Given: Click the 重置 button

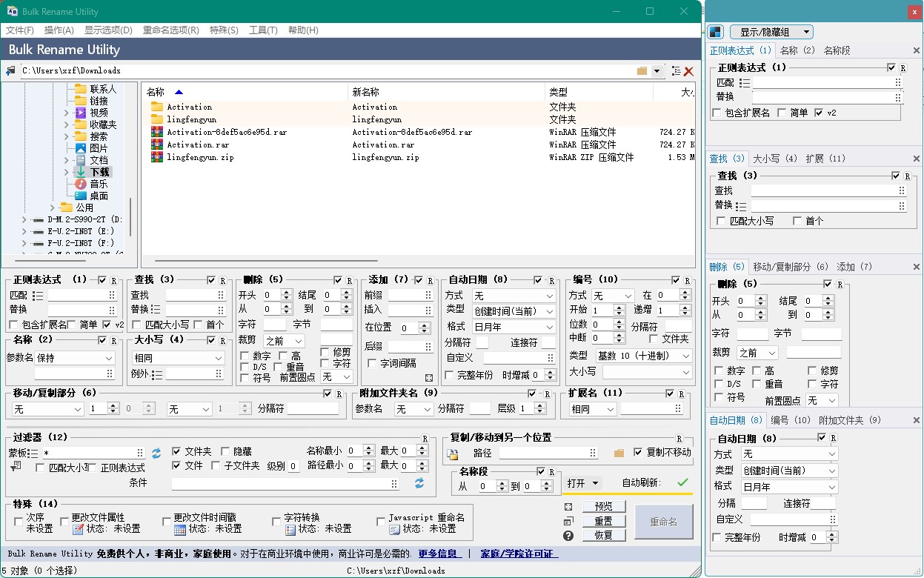Looking at the screenshot, I should (x=604, y=521).
